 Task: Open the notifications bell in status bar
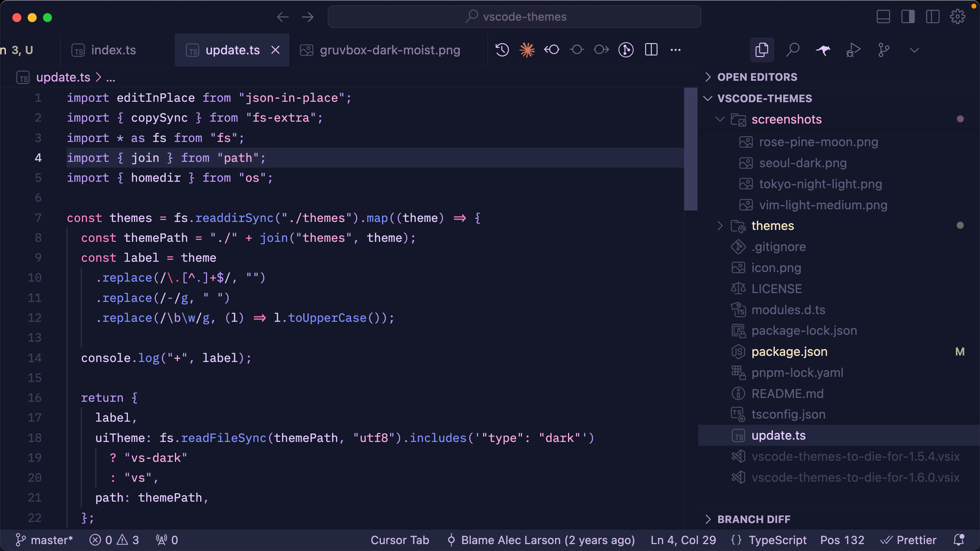coord(959,540)
